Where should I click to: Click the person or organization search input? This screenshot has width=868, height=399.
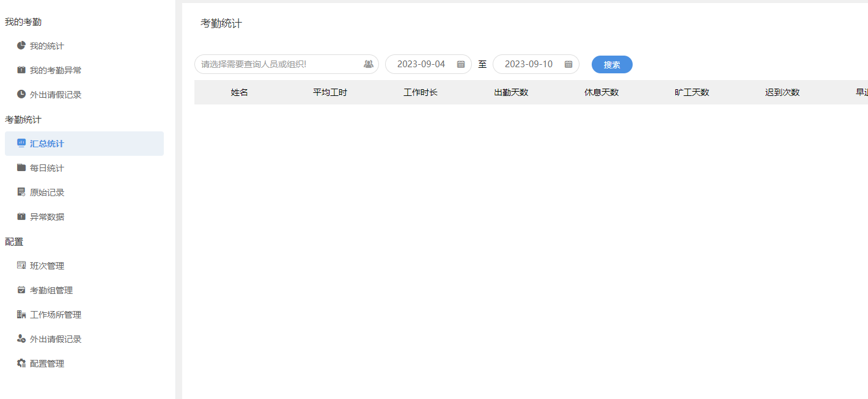287,64
